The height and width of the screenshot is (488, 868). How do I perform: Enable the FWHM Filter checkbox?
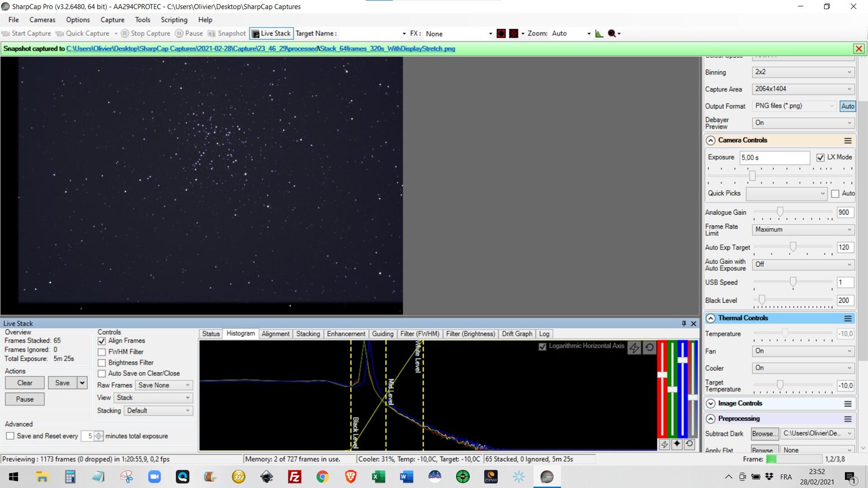(x=102, y=352)
